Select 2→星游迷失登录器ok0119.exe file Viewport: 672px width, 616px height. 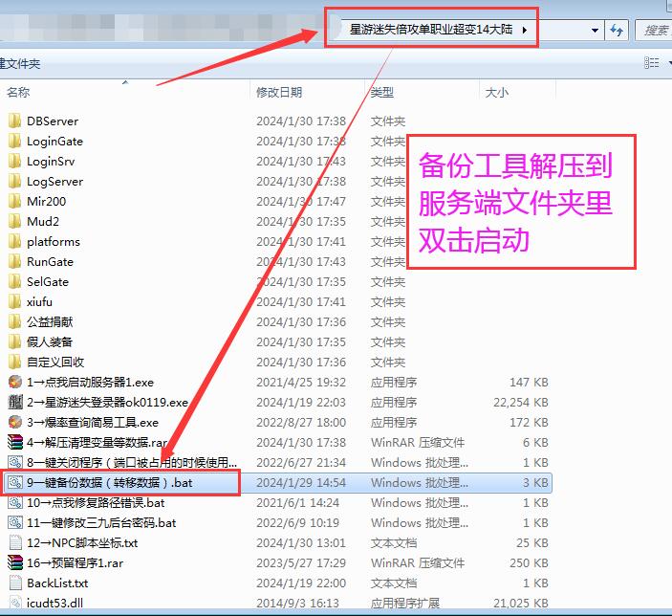(107, 403)
